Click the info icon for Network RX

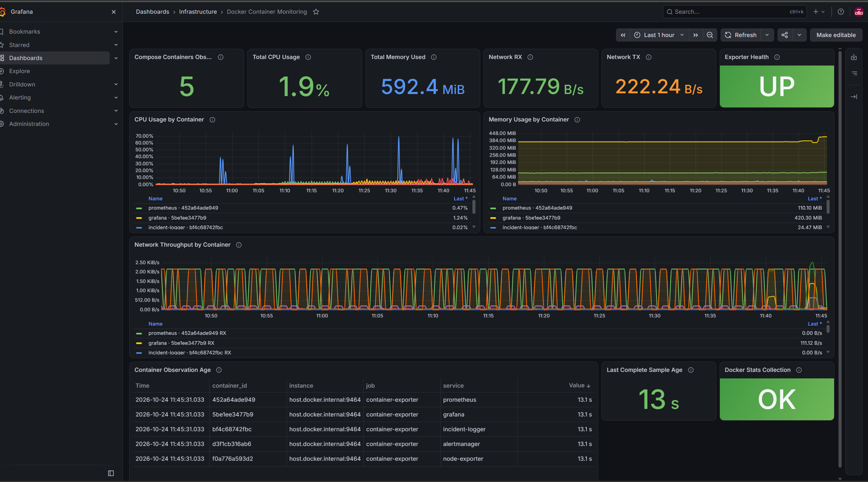click(x=530, y=57)
